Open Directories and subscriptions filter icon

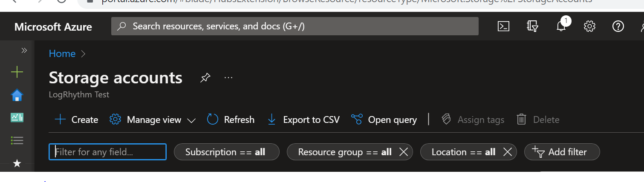point(532,26)
